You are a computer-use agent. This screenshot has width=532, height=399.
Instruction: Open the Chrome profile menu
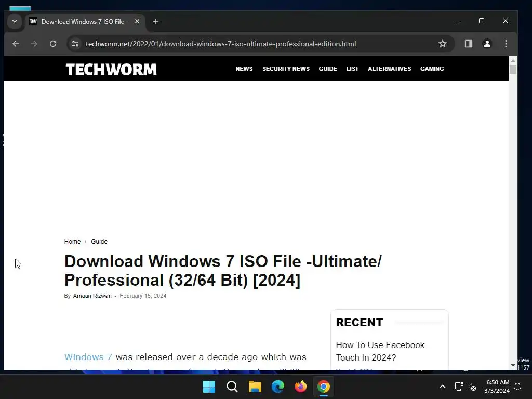[487, 44]
